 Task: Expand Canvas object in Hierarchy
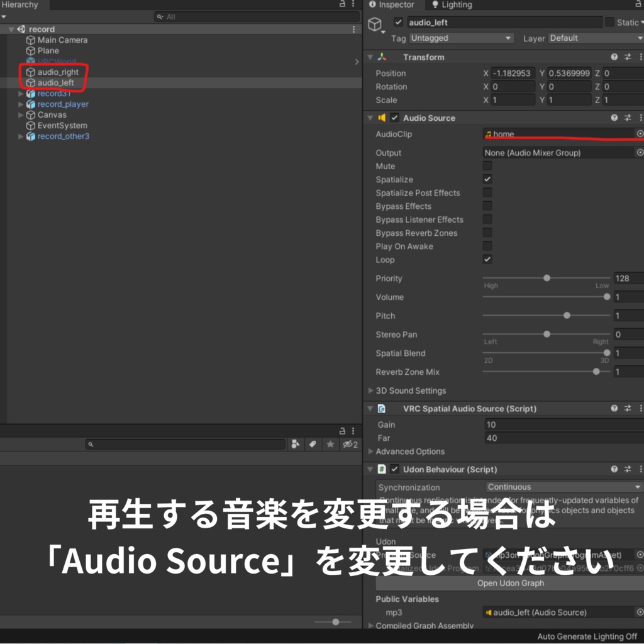pos(21,115)
